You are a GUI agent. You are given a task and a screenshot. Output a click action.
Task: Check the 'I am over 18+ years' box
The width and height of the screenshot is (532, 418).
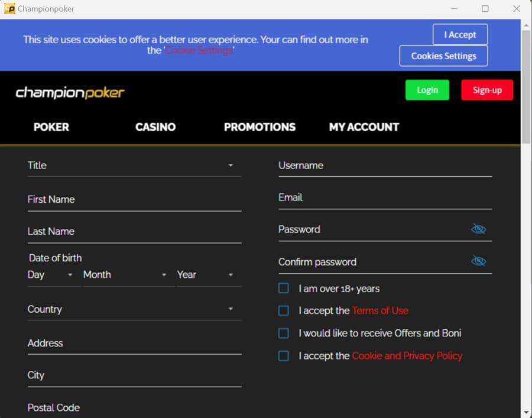tap(283, 288)
